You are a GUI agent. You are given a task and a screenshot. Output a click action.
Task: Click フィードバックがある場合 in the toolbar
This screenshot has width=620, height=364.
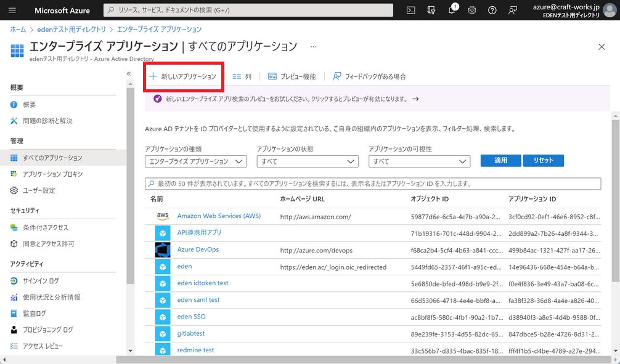coord(369,76)
